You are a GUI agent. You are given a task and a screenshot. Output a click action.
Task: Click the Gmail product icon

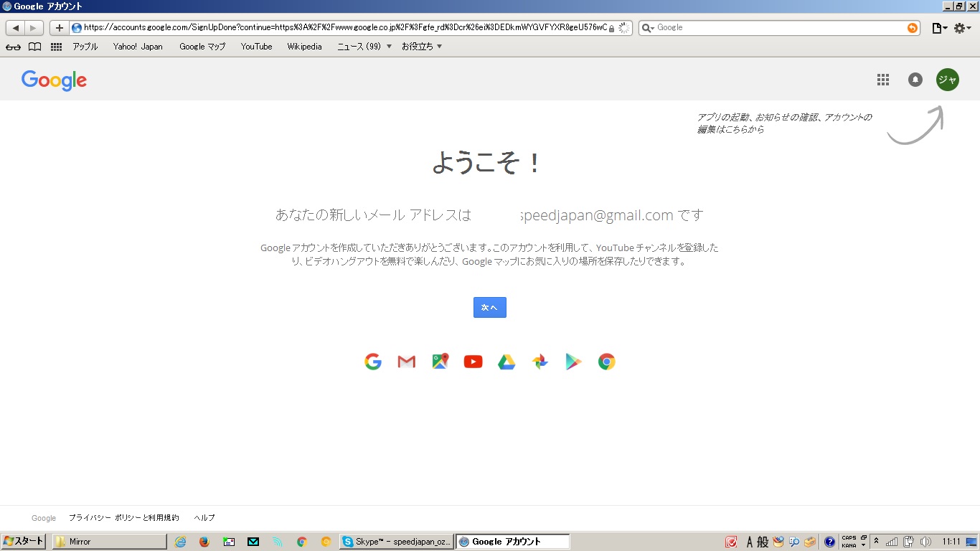coord(407,362)
